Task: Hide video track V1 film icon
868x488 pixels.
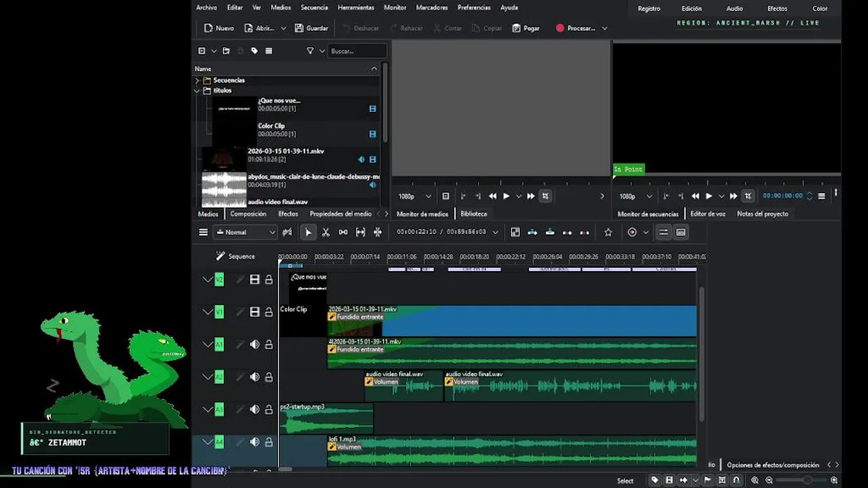Action: tap(254, 312)
